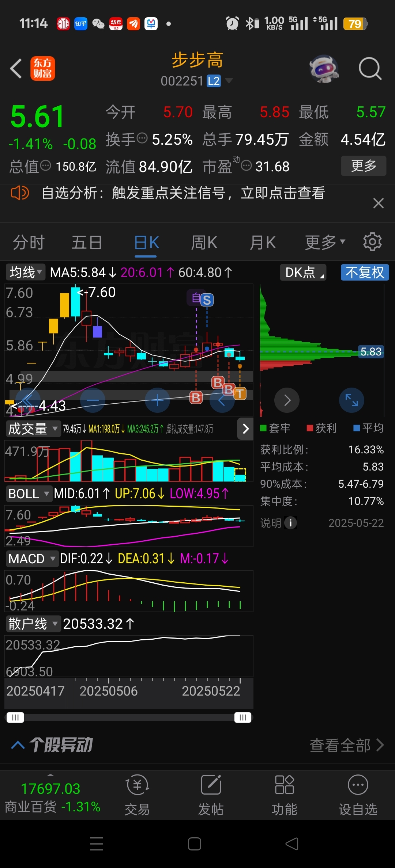This screenshot has width=395, height=868.
Task: Tap 总值 info icon
Action: 45,165
